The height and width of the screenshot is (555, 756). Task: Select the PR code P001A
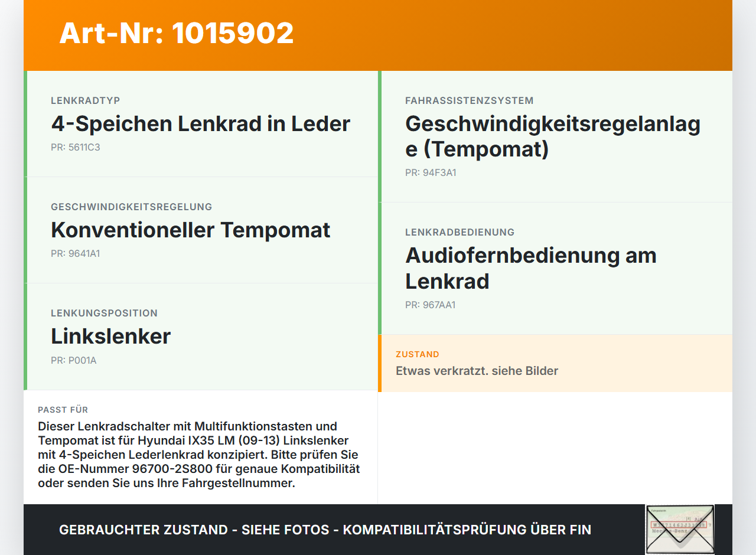[x=73, y=360]
